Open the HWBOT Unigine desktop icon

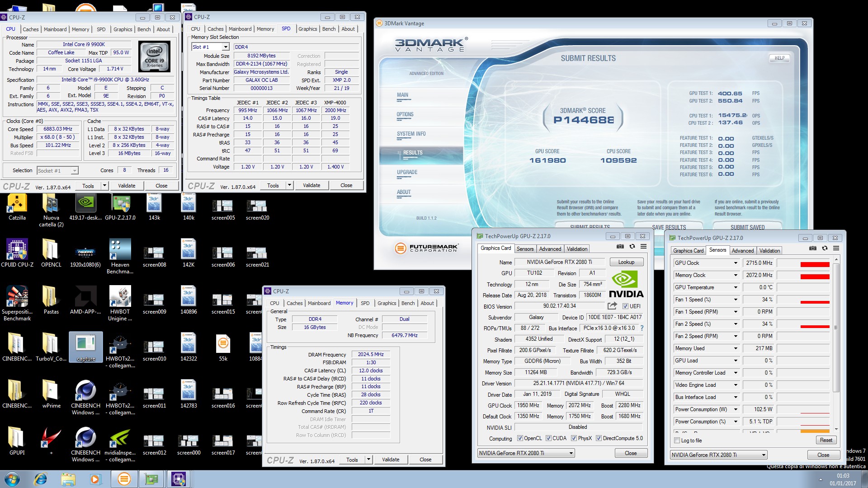coord(120,303)
